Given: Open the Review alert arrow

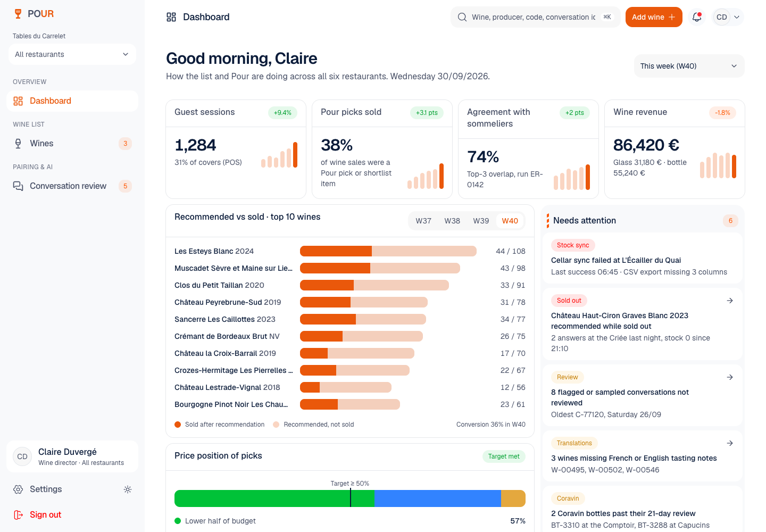Looking at the screenshot, I should (730, 377).
